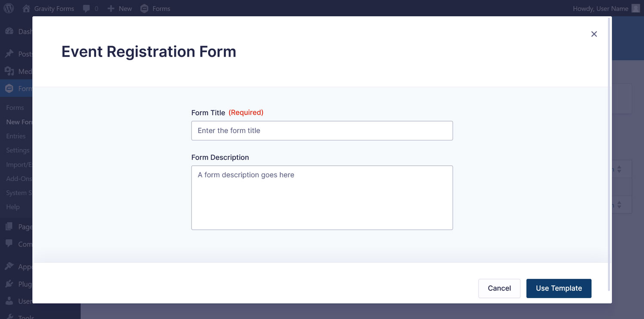Open the Gravity Forms home icon
Screen dimensions: 644x319
[27, 8]
